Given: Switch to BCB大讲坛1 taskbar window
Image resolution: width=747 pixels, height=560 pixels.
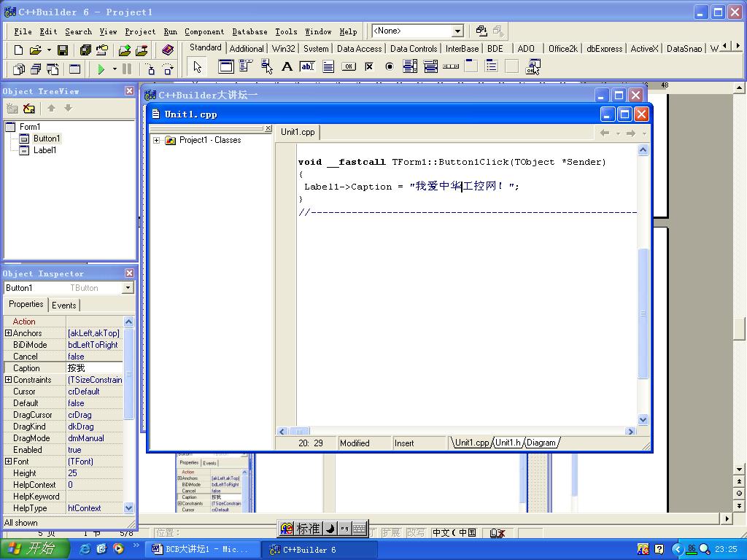Looking at the screenshot, I should 202,549.
